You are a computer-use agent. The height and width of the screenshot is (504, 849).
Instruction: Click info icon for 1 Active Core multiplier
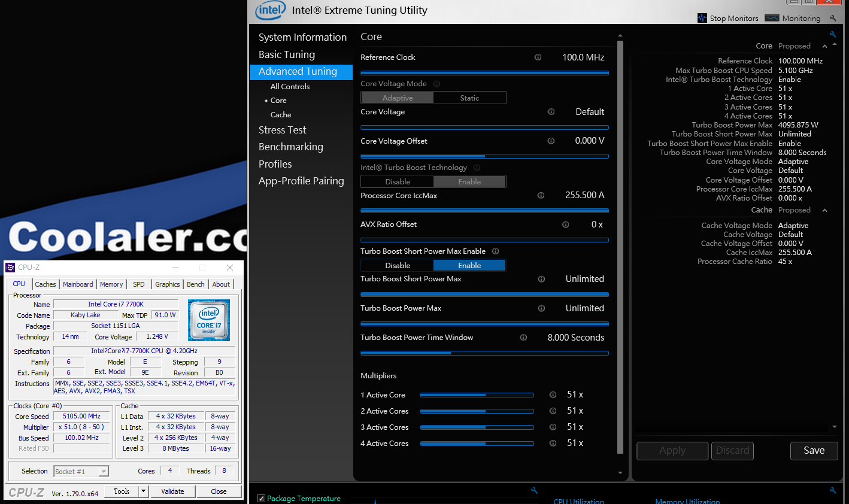(x=553, y=395)
